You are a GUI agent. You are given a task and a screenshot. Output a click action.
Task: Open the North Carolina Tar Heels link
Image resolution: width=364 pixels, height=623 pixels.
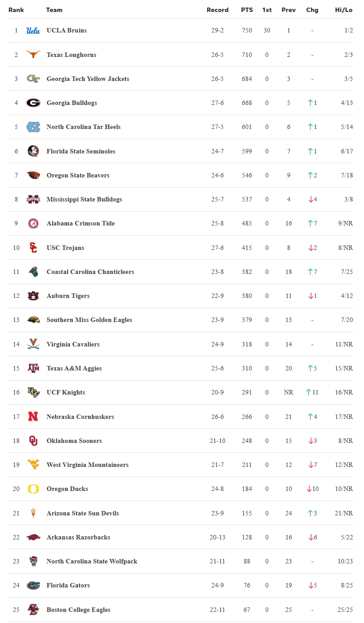(x=84, y=127)
